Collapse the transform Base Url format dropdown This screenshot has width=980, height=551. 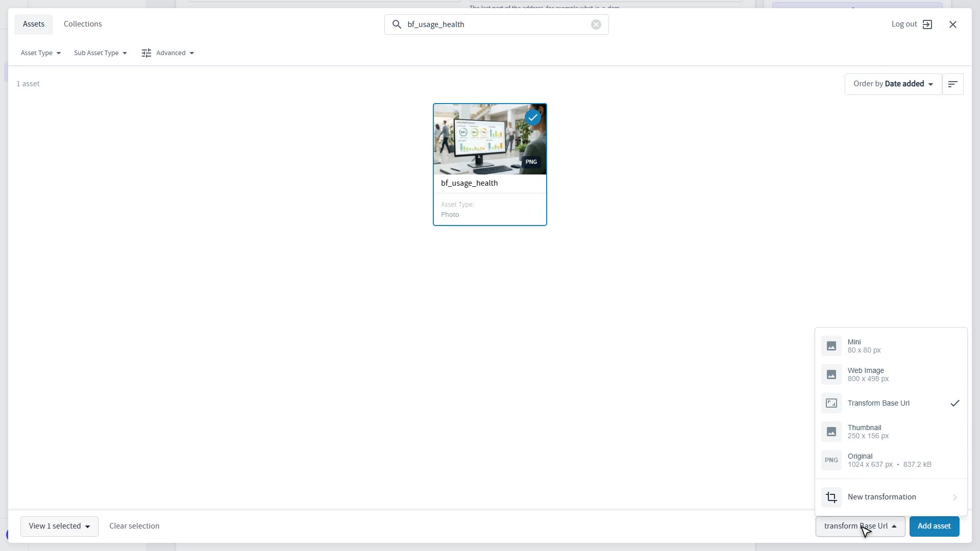click(x=860, y=527)
